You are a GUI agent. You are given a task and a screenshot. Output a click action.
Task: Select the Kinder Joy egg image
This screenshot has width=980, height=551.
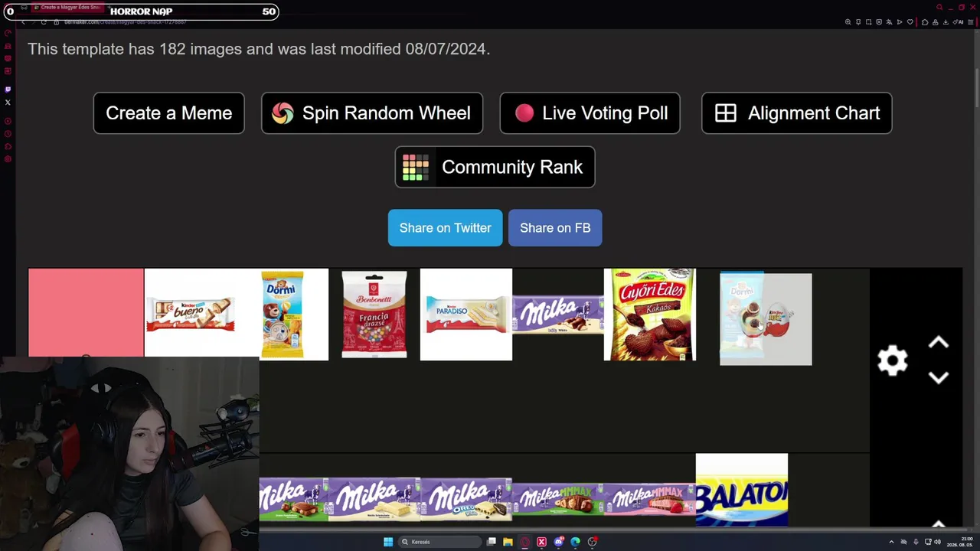[766, 318]
